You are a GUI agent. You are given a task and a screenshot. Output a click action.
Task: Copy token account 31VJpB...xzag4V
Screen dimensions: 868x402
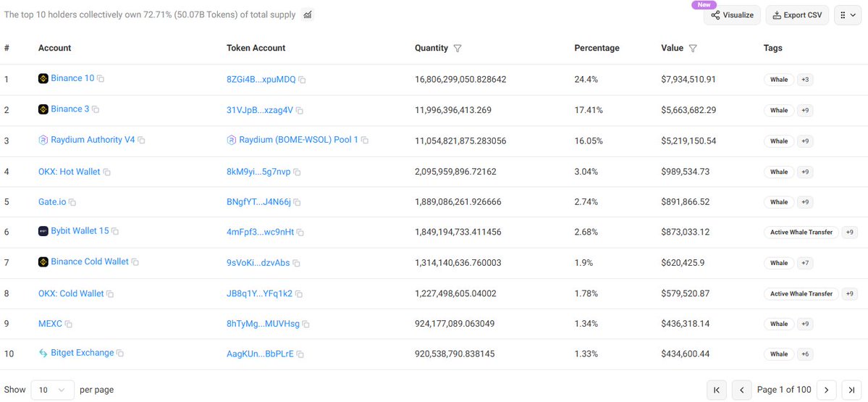click(x=300, y=111)
